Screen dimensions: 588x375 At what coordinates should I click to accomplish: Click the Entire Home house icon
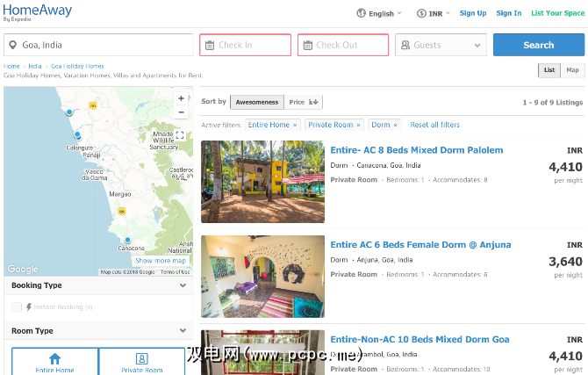click(x=54, y=358)
